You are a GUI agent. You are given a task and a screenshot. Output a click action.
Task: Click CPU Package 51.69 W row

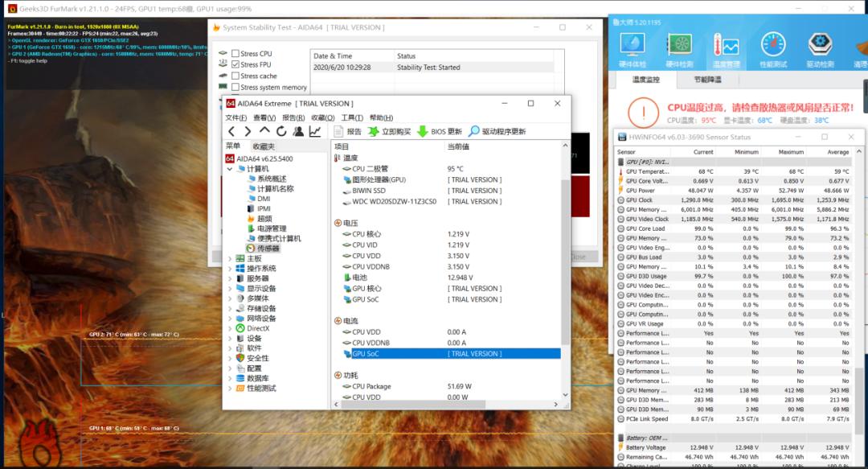click(446, 386)
